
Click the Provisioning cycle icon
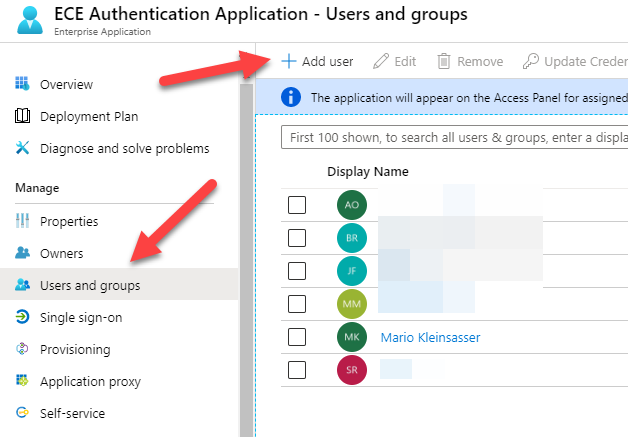click(22, 349)
